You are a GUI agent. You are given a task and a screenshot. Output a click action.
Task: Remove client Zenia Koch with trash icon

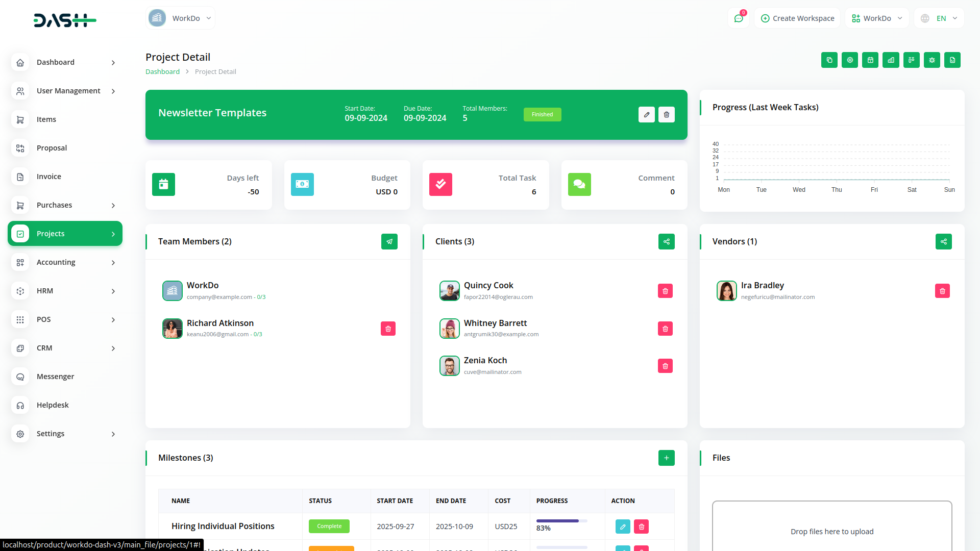tap(665, 366)
